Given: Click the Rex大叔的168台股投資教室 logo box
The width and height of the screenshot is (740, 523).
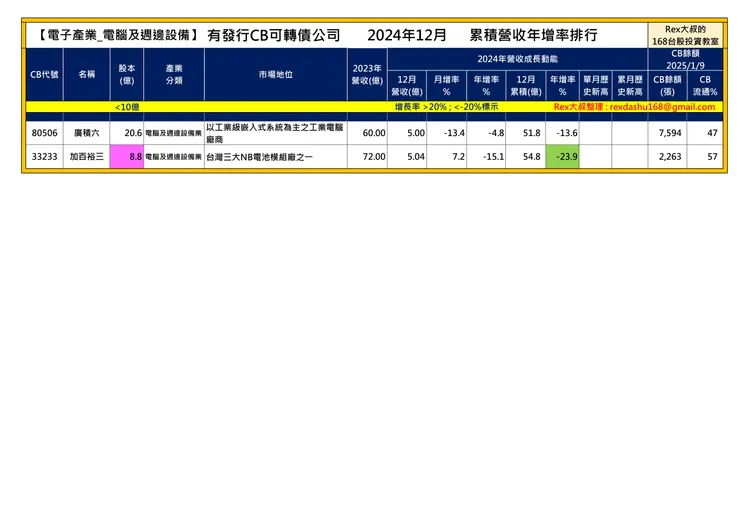Looking at the screenshot, I should coord(685,35).
